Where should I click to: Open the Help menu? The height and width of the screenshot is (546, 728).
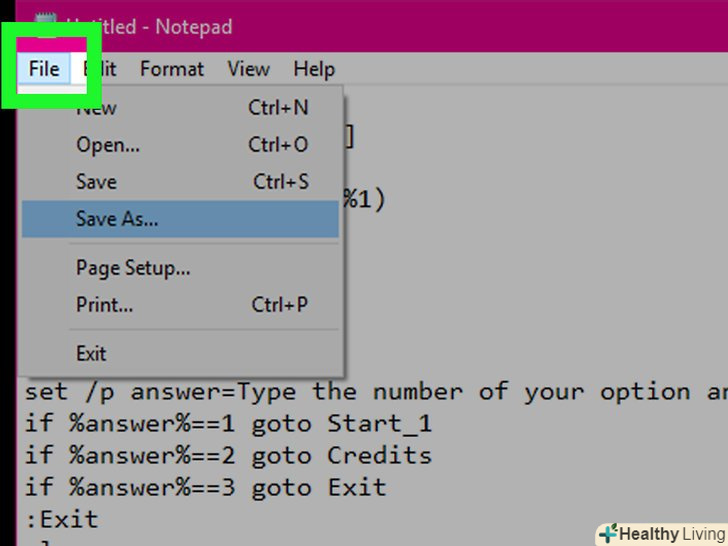[x=313, y=69]
